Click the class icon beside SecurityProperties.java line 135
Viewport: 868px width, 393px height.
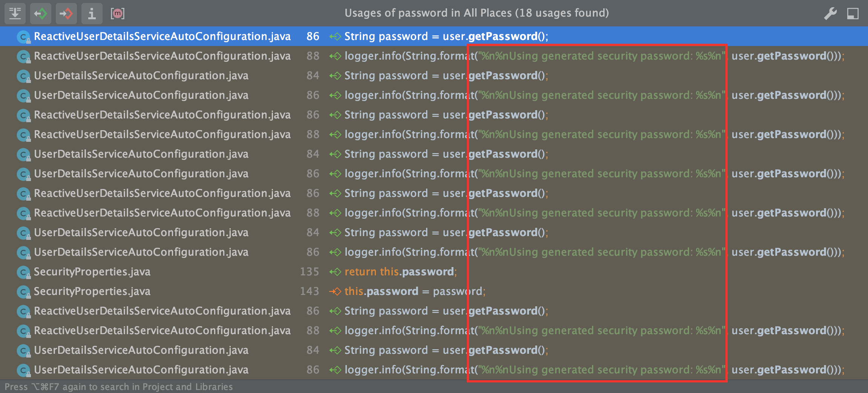tap(23, 272)
